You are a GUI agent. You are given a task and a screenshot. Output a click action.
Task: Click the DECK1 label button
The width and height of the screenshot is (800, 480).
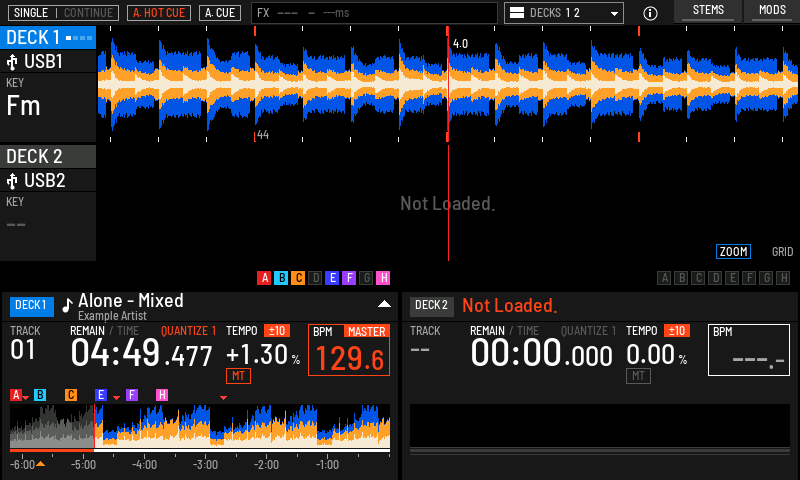[31, 306]
